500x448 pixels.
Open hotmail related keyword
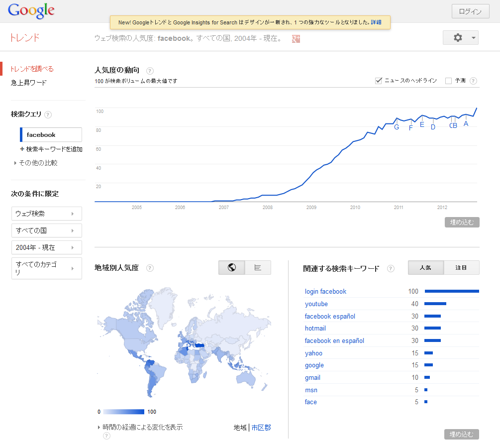pos(315,329)
